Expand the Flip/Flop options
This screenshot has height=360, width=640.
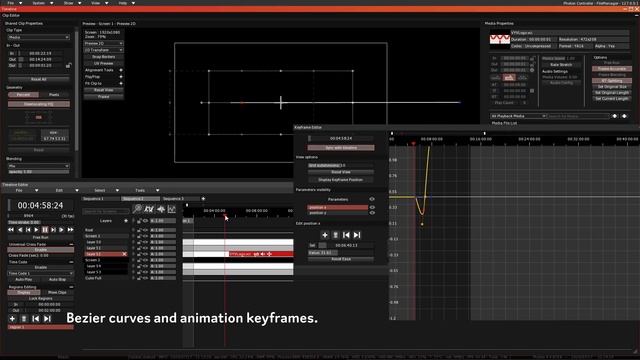tap(121, 77)
